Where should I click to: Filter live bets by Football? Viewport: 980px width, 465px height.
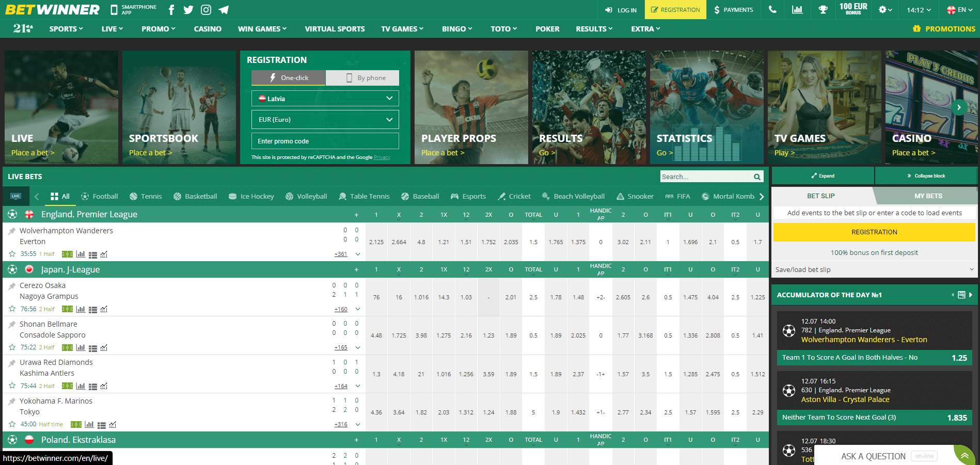tap(100, 196)
